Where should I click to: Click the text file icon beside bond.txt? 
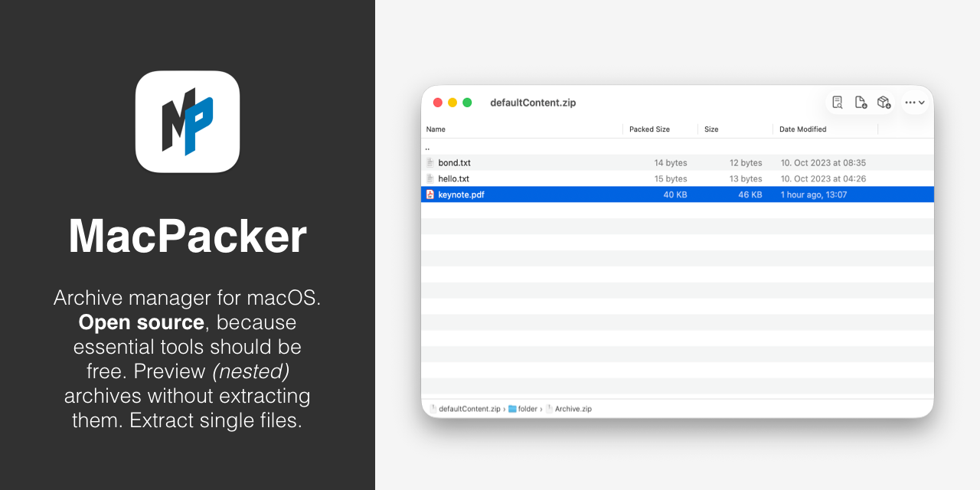[x=430, y=162]
